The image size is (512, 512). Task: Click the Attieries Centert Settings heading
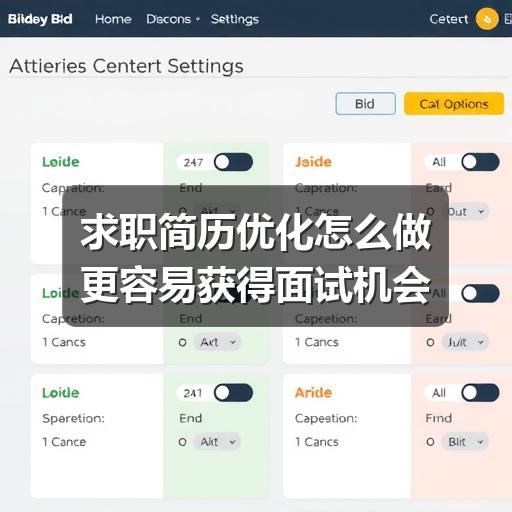(x=126, y=66)
